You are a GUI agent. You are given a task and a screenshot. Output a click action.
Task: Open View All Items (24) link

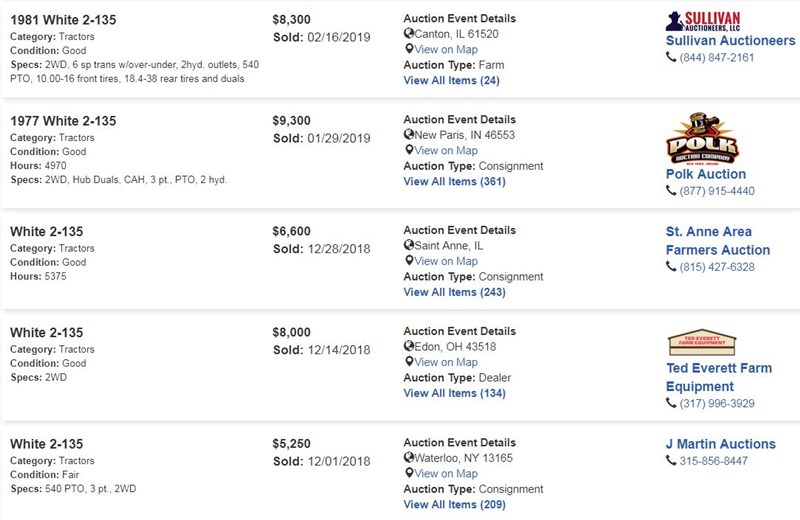click(452, 81)
